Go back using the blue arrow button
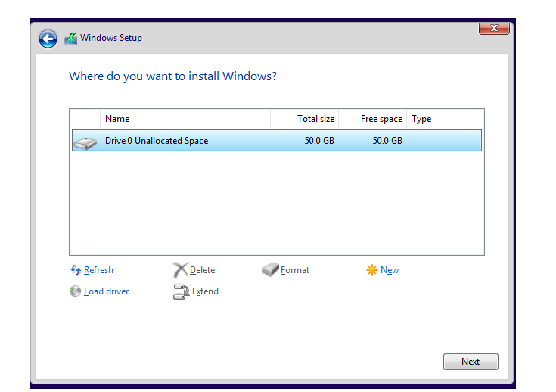This screenshot has height=392, width=556. (48, 39)
